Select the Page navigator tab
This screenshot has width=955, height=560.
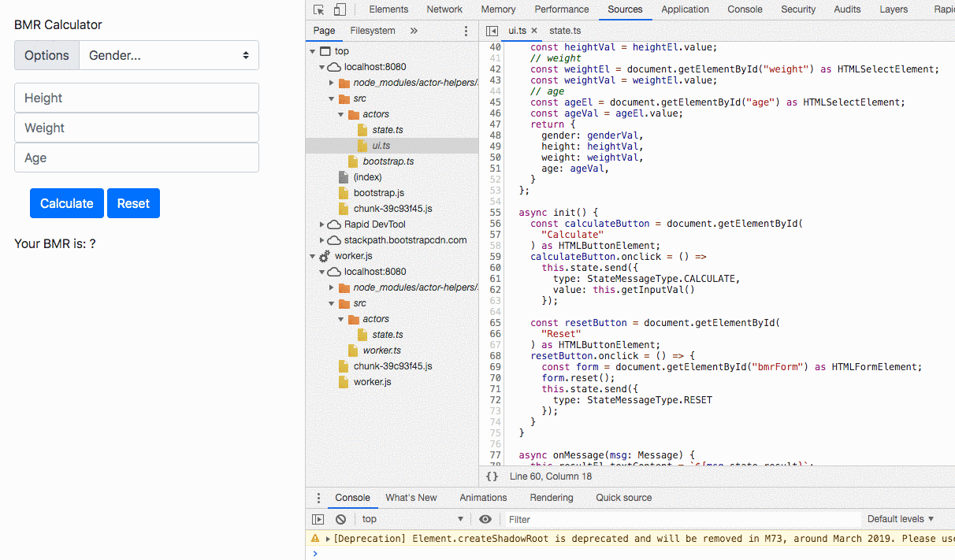click(x=324, y=31)
